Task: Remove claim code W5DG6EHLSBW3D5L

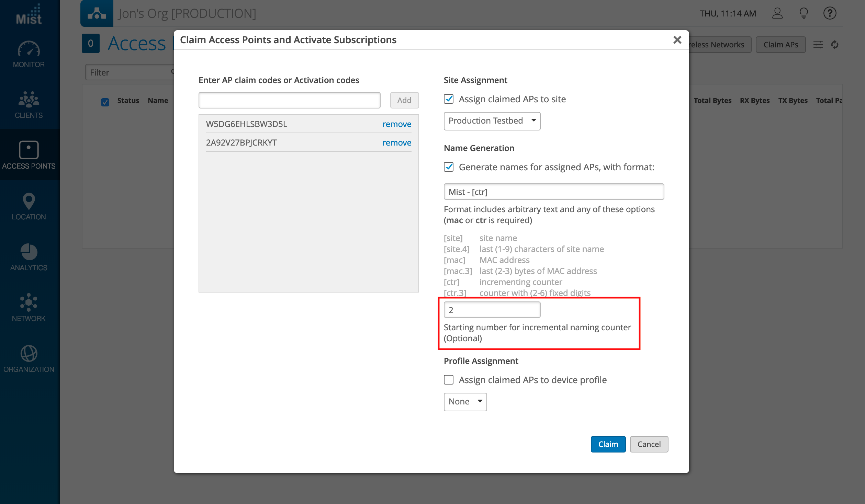Action: coord(396,124)
